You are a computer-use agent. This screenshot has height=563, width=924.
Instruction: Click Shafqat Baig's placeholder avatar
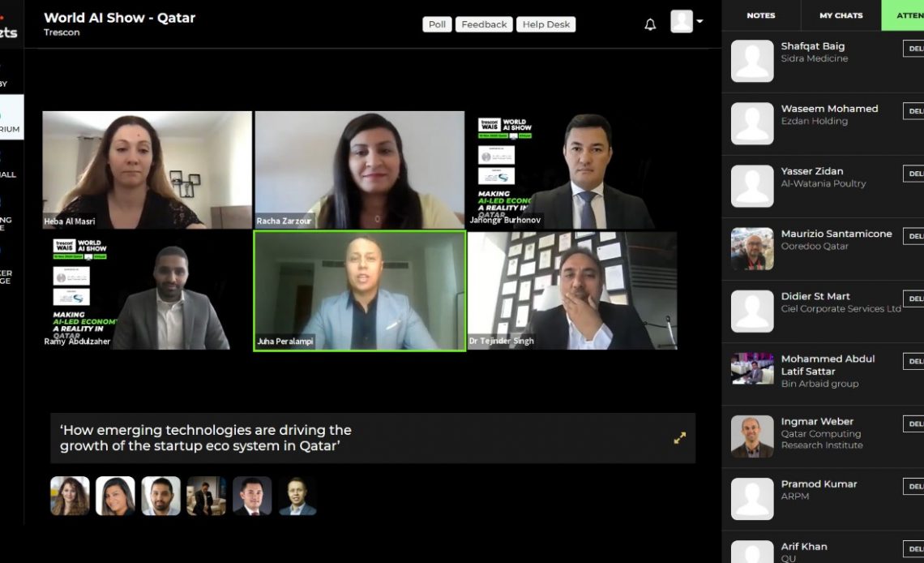[752, 61]
